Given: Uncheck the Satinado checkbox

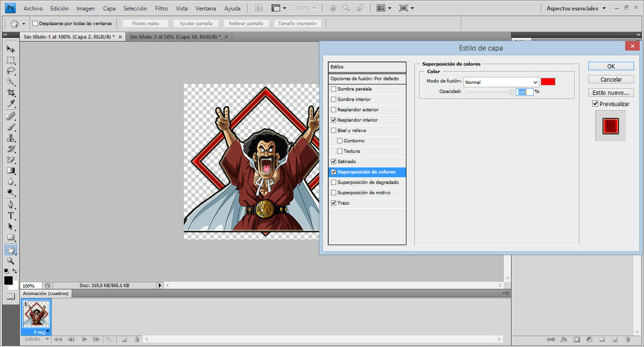Looking at the screenshot, I should [x=334, y=161].
